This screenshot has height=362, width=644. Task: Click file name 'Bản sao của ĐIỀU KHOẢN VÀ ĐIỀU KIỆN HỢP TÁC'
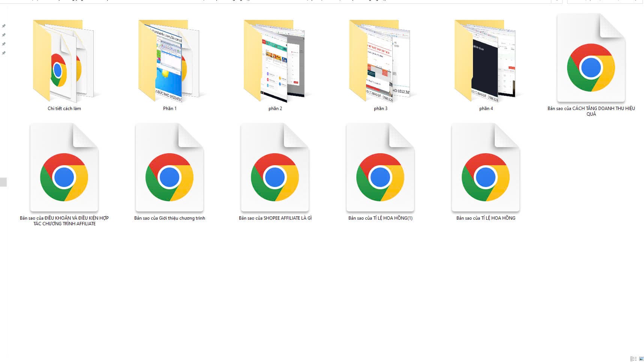(x=64, y=221)
